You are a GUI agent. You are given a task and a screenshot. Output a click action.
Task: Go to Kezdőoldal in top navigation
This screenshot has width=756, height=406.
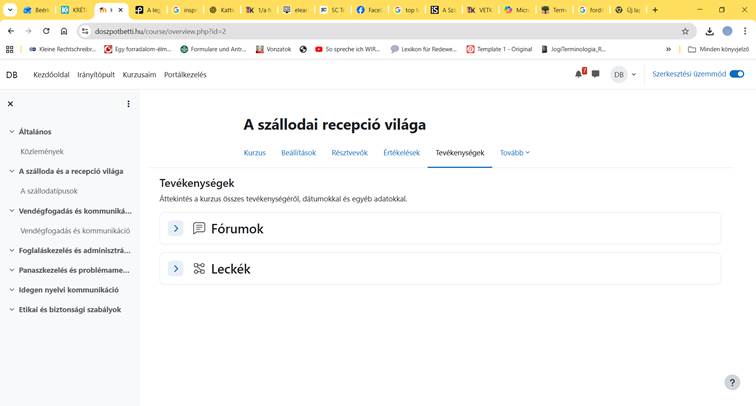pos(51,75)
